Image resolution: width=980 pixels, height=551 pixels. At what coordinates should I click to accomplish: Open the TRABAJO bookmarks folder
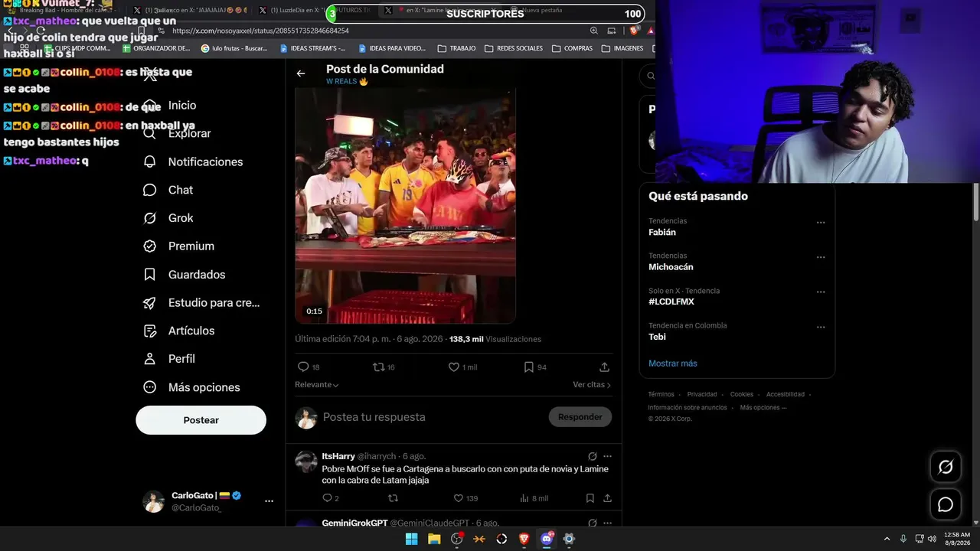[456, 48]
